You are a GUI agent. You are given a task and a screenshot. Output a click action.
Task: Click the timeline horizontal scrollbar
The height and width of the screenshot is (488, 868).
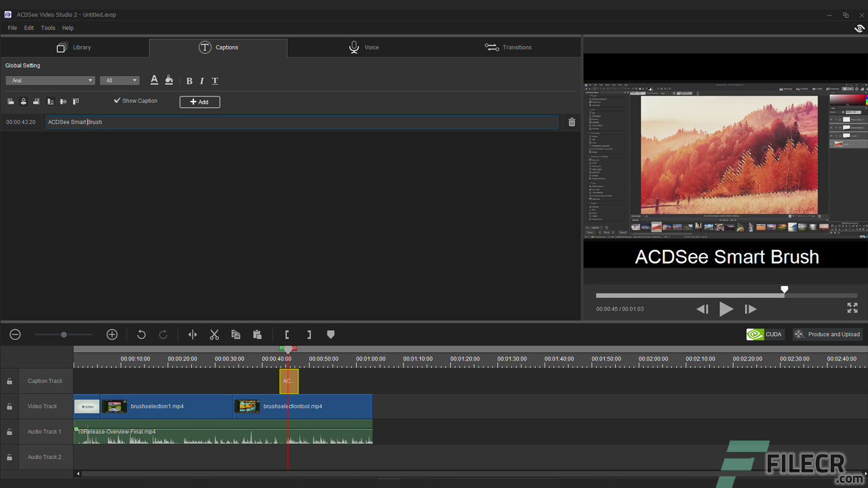coord(471,474)
